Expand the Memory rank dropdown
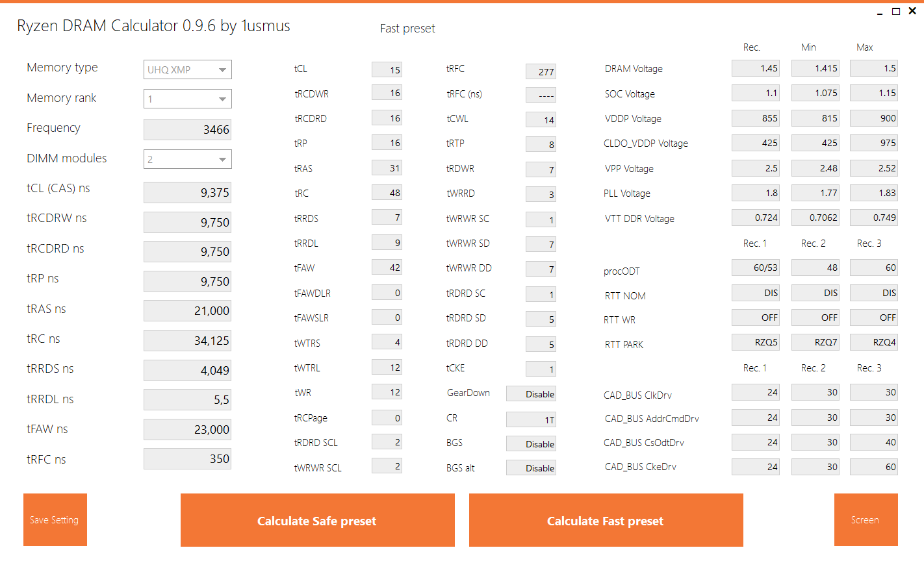Viewport: 924px width, 561px height. coord(187,99)
